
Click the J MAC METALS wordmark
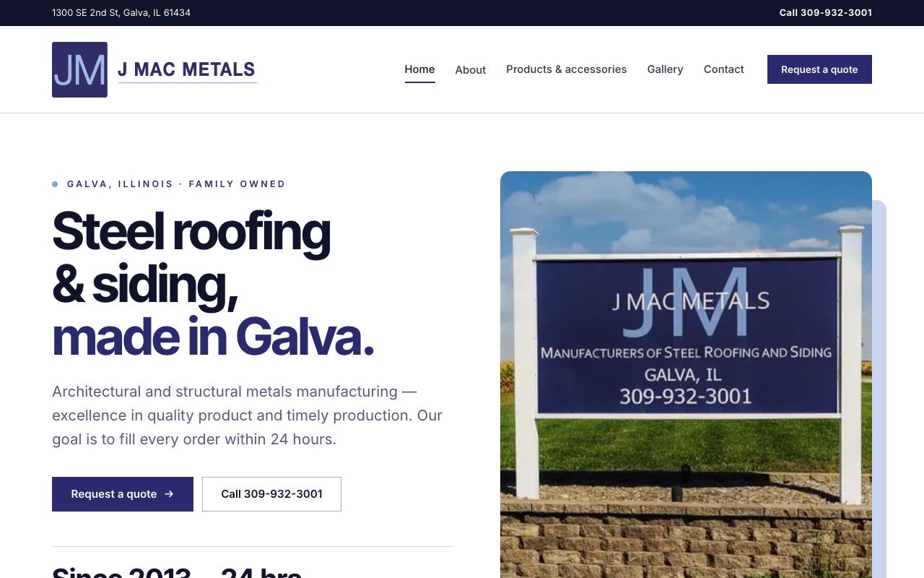click(x=187, y=70)
